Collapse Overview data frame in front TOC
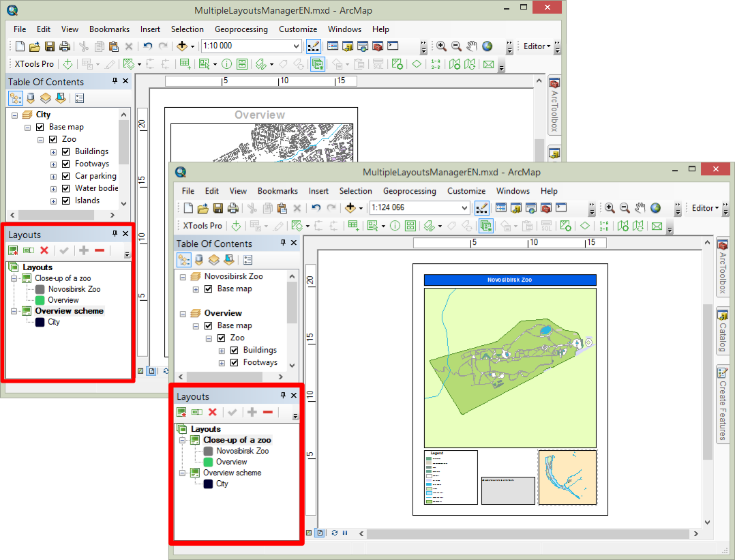735x560 pixels. (x=183, y=314)
